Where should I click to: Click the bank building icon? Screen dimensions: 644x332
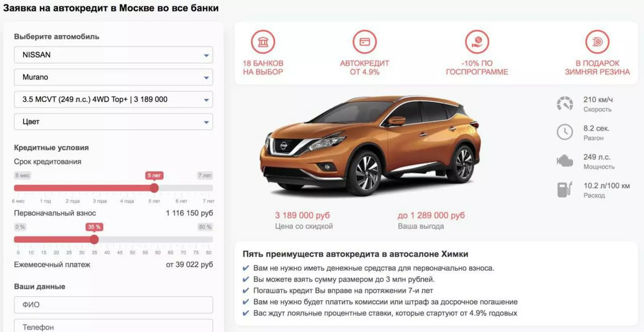point(263,42)
